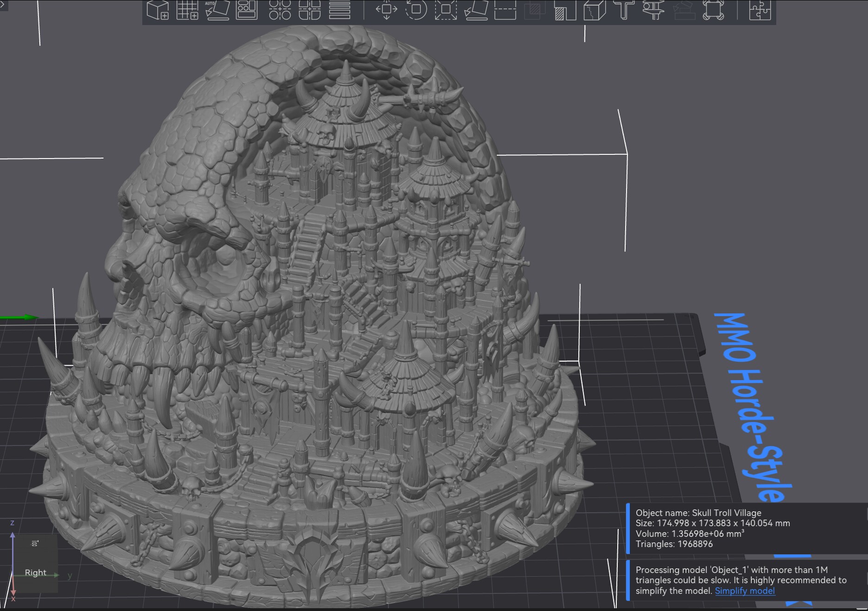Open the Support painting tool
Image resolution: width=868 pixels, height=611 pixels.
pyautogui.click(x=565, y=10)
